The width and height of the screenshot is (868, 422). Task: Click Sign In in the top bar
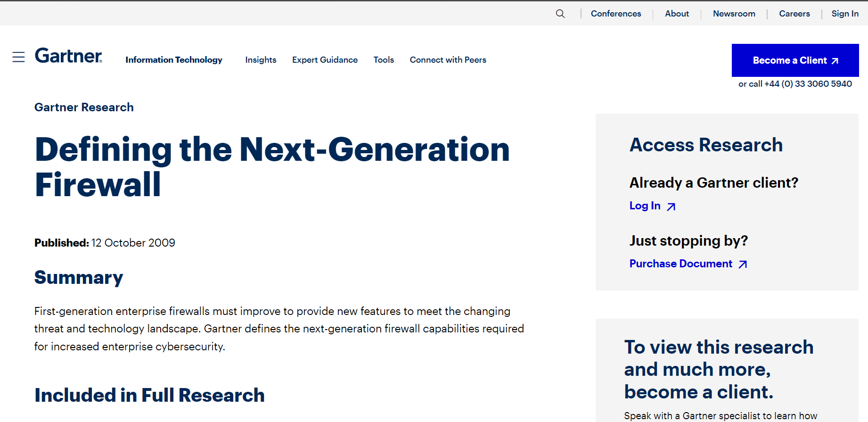point(844,14)
